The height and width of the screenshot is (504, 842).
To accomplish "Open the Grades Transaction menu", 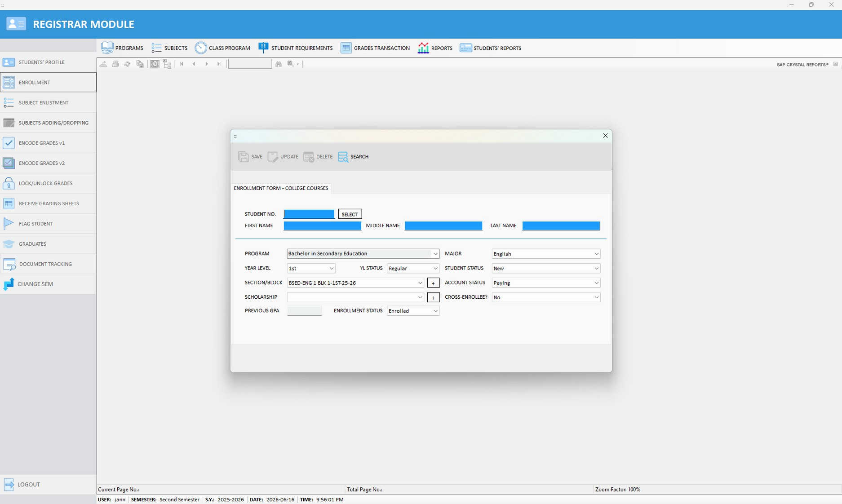I will (x=375, y=48).
